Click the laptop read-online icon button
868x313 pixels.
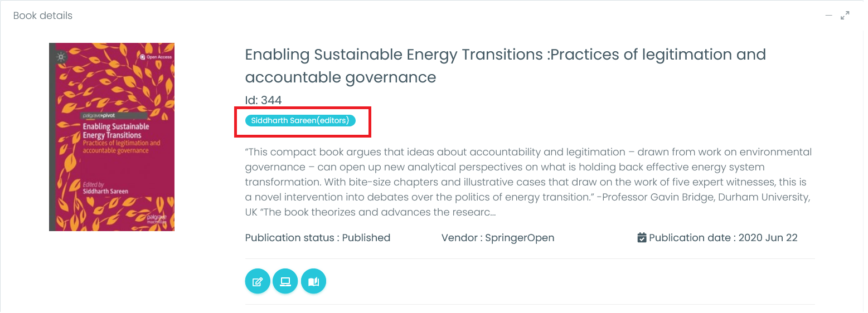pos(285,281)
